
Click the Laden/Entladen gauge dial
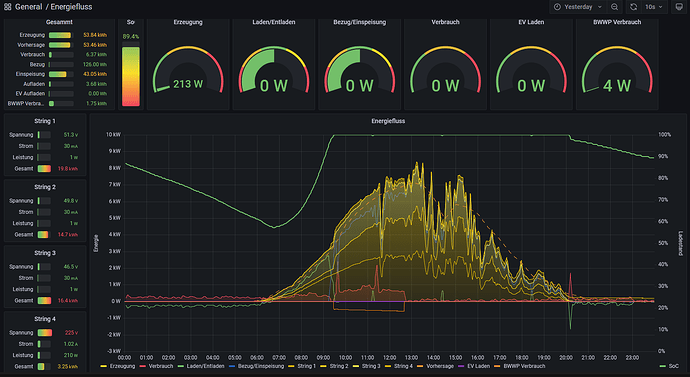click(274, 70)
